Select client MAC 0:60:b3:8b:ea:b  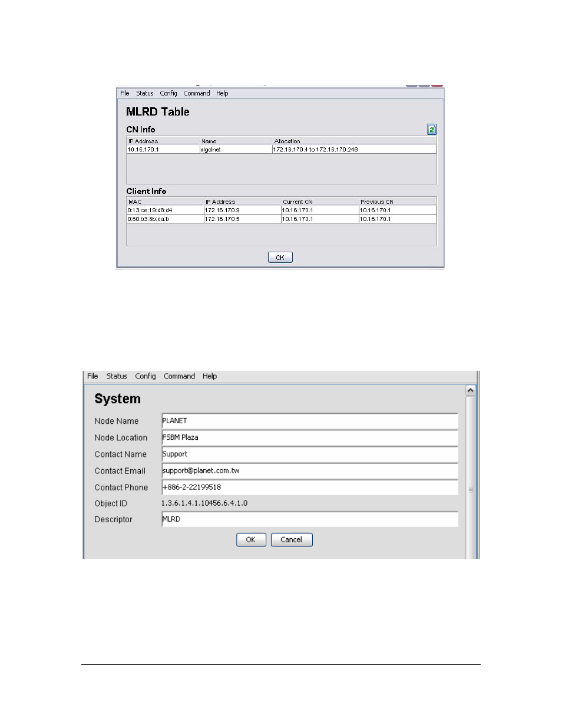[x=166, y=219]
